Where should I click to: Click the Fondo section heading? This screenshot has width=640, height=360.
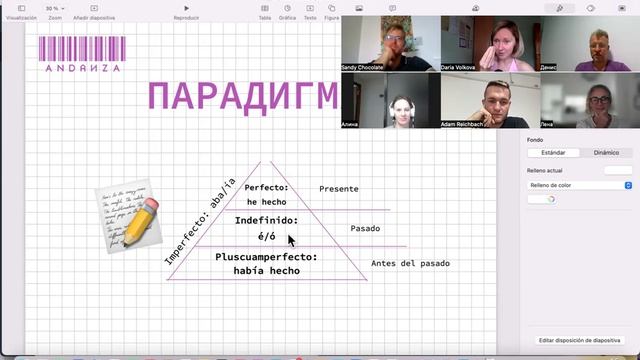click(535, 140)
